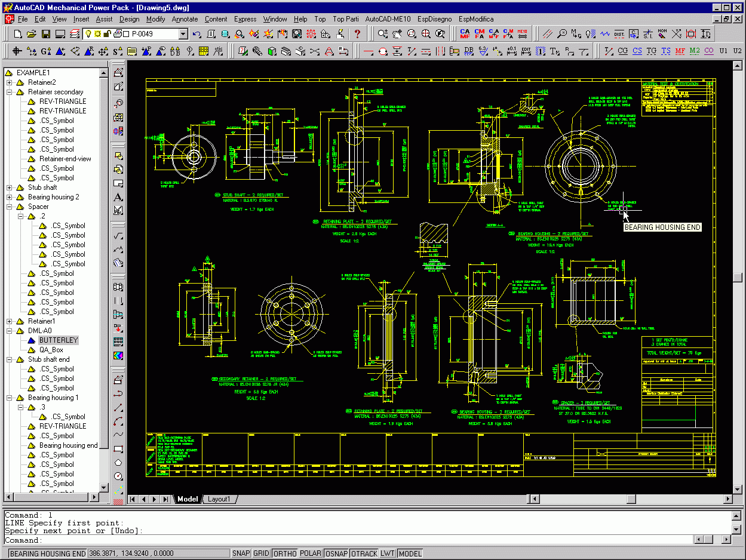The height and width of the screenshot is (560, 746).
Task: Open the EspModifica menu
Action: point(476,19)
